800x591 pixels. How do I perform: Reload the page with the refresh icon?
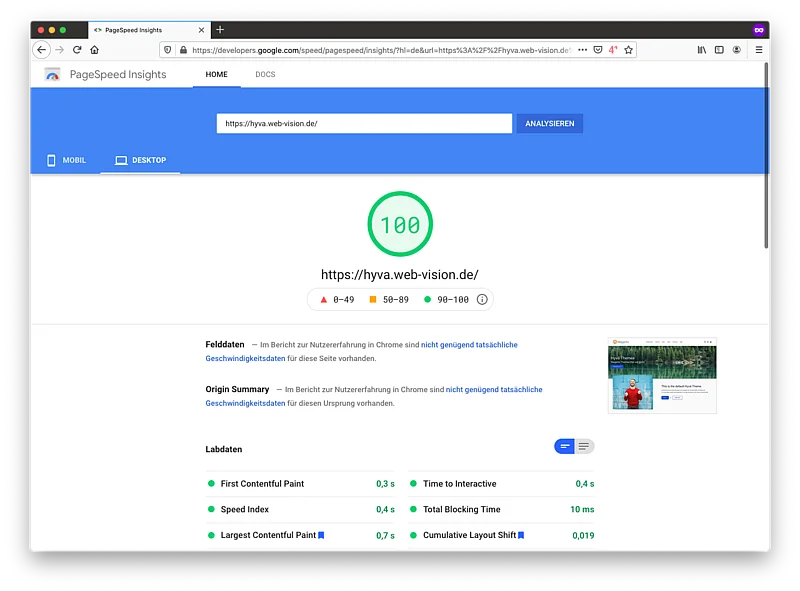77,49
